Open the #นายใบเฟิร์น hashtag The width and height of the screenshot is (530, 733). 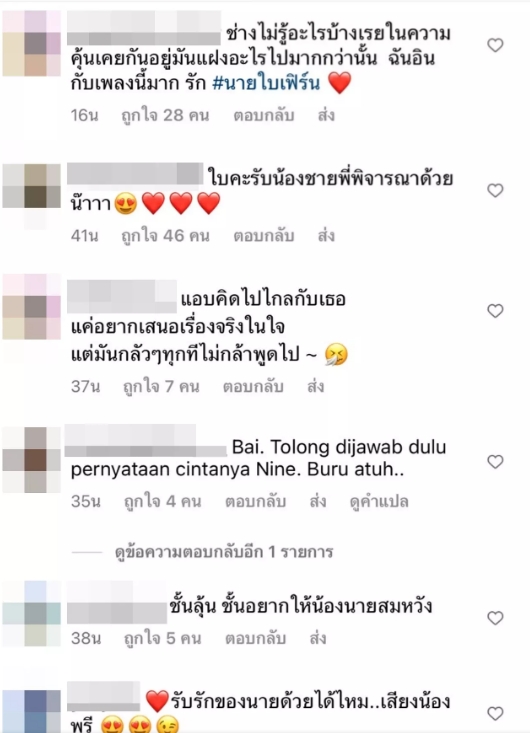(266, 83)
